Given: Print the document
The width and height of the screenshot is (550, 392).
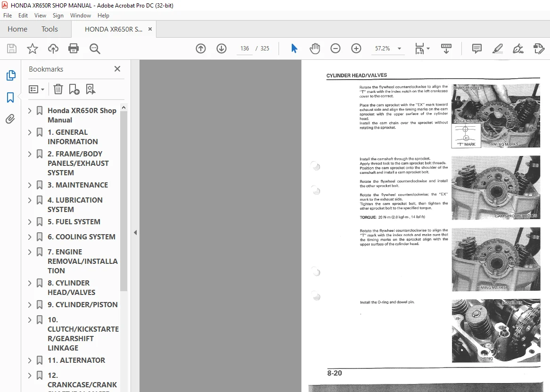Looking at the screenshot, I should coord(74,49).
